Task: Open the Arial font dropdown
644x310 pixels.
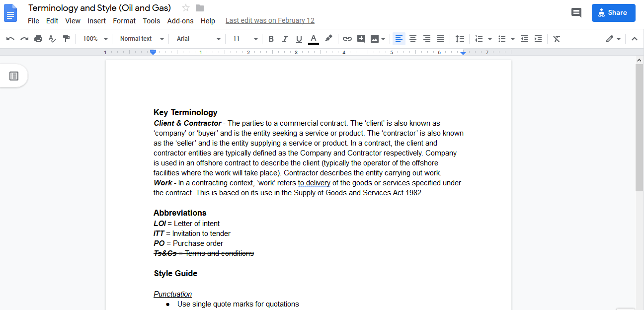Action: pos(198,39)
